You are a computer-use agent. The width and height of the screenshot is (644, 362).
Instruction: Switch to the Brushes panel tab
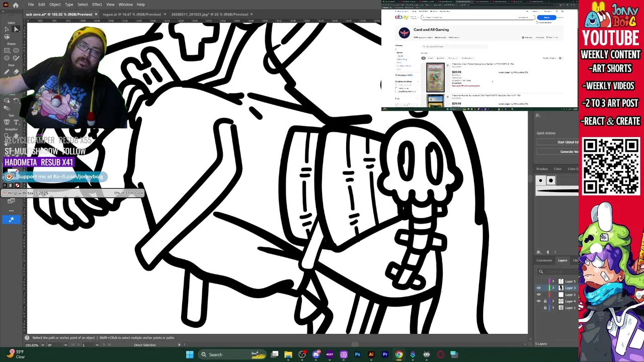542,169
